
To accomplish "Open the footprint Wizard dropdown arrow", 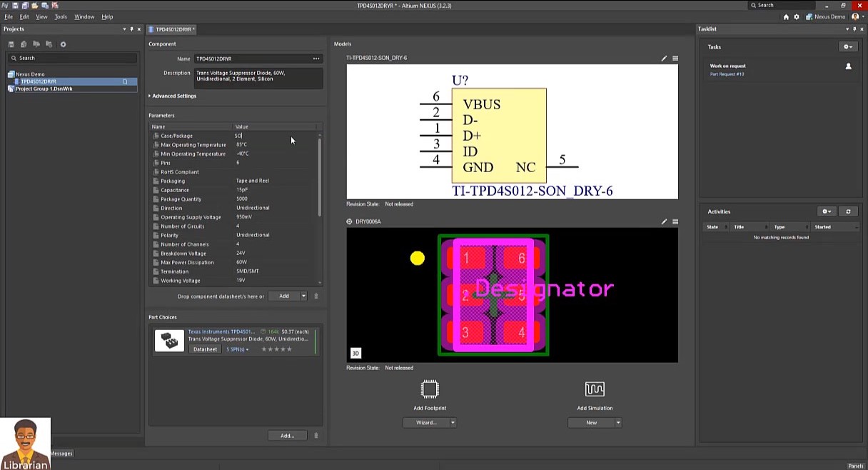I will coord(453,423).
